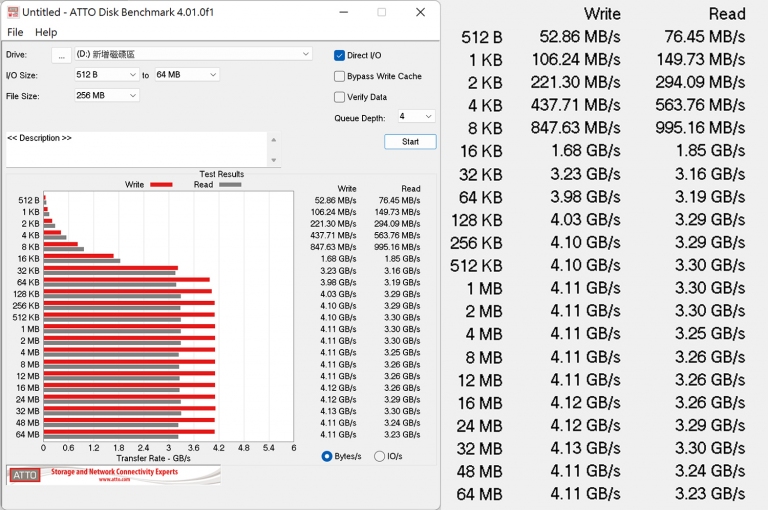Enable the Verify Data checkbox
Image resolution: width=768 pixels, height=510 pixels.
click(x=339, y=97)
